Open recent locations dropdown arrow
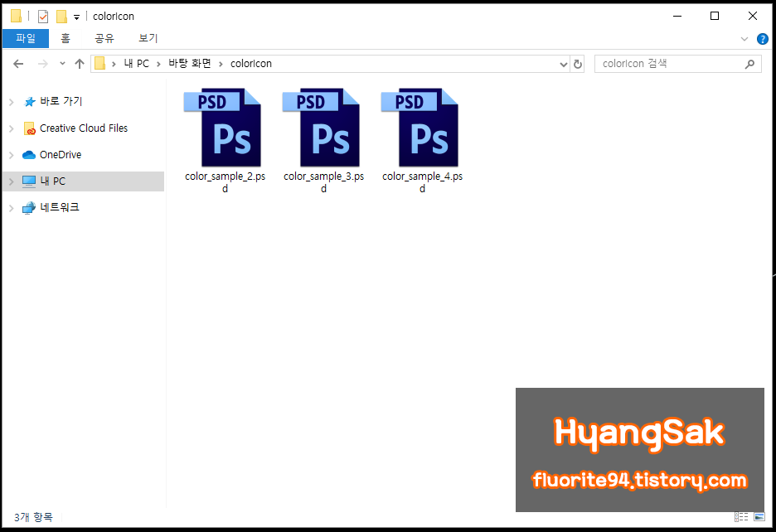776x532 pixels. (62, 63)
